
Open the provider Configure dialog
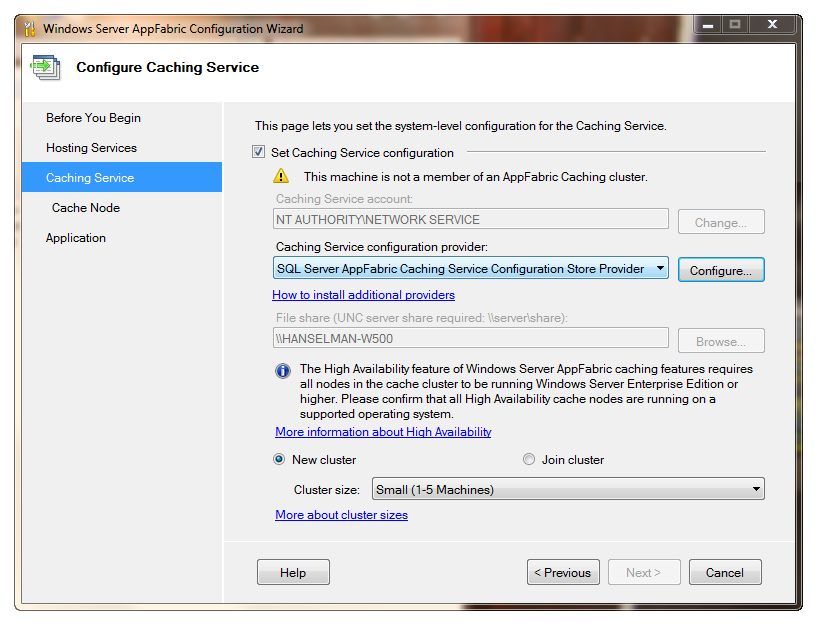[x=721, y=269]
